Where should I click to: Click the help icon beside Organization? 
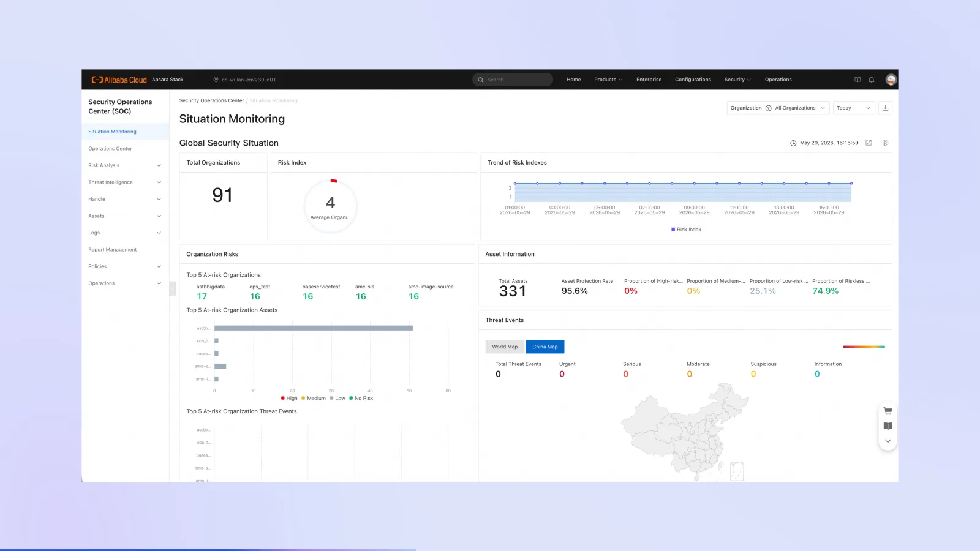pyautogui.click(x=769, y=108)
